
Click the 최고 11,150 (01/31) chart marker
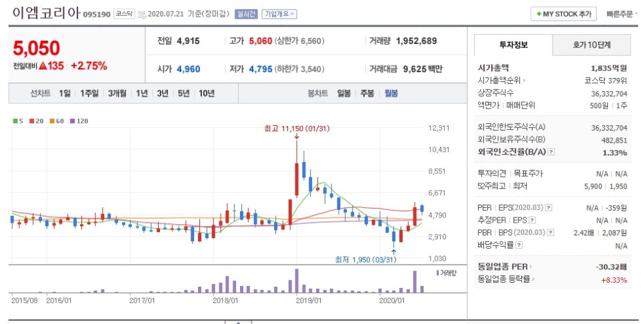tap(297, 129)
